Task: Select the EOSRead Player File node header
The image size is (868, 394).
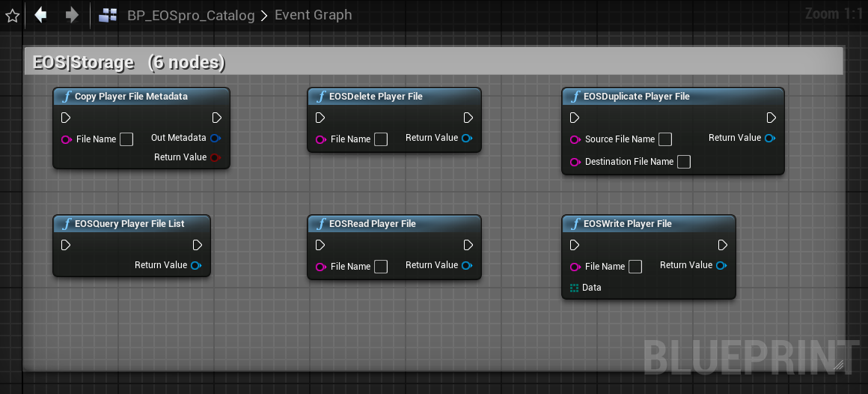Action: coord(394,224)
